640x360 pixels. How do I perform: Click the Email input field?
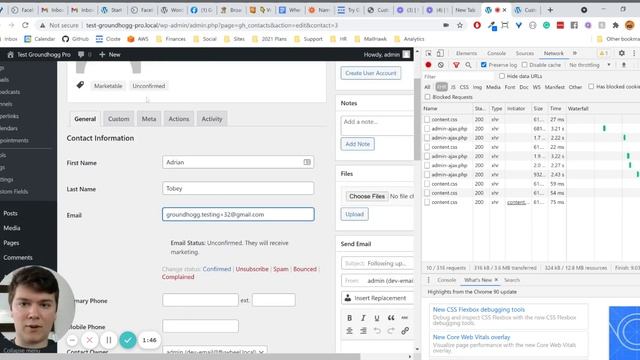(x=238, y=214)
